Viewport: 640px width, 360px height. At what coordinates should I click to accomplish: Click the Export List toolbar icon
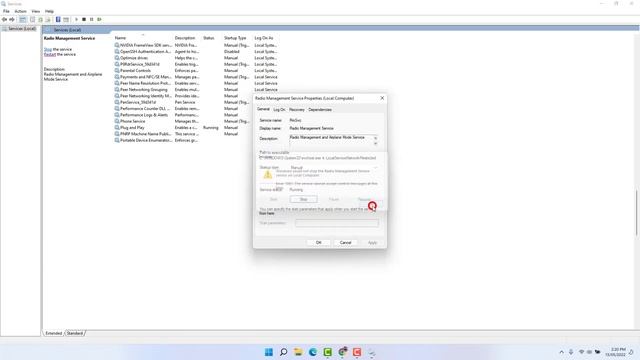(x=48, y=20)
